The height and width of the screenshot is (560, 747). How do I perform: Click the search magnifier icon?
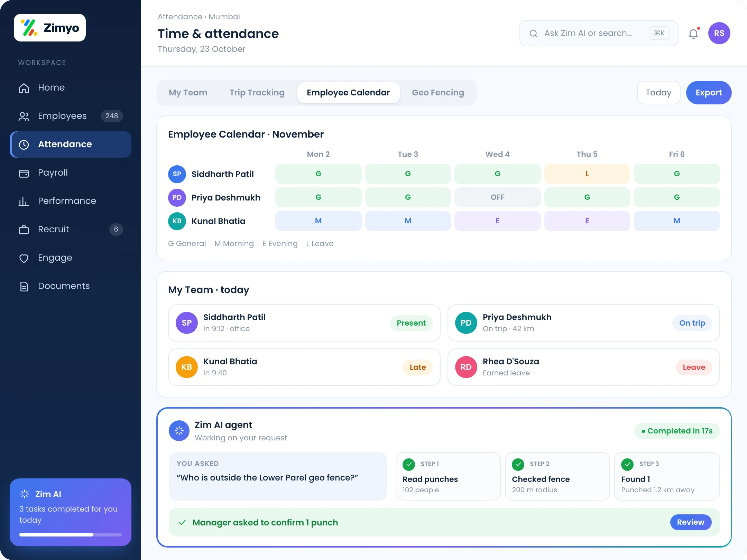pos(534,33)
